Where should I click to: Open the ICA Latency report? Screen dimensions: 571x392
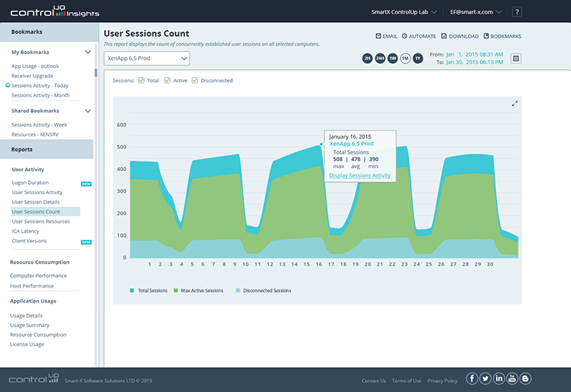(x=26, y=231)
